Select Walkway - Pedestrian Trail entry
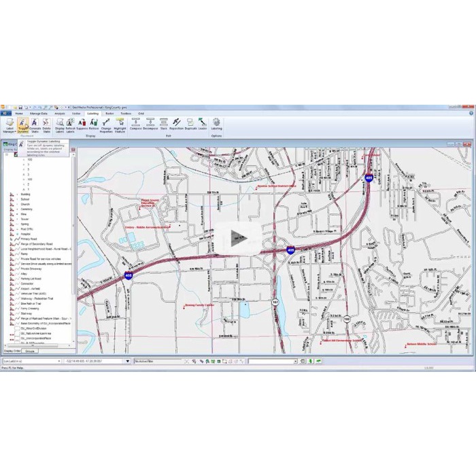The height and width of the screenshot is (476, 476). (37, 299)
